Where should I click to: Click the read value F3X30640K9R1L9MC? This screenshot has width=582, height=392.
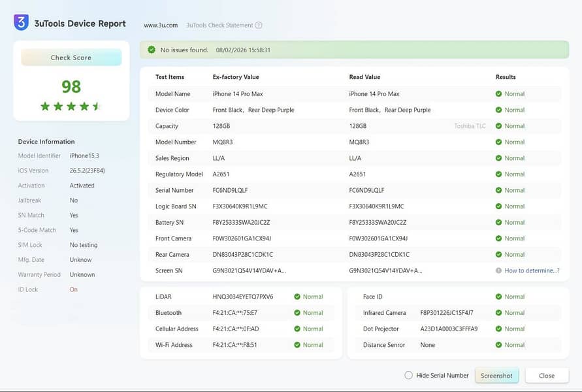point(376,206)
